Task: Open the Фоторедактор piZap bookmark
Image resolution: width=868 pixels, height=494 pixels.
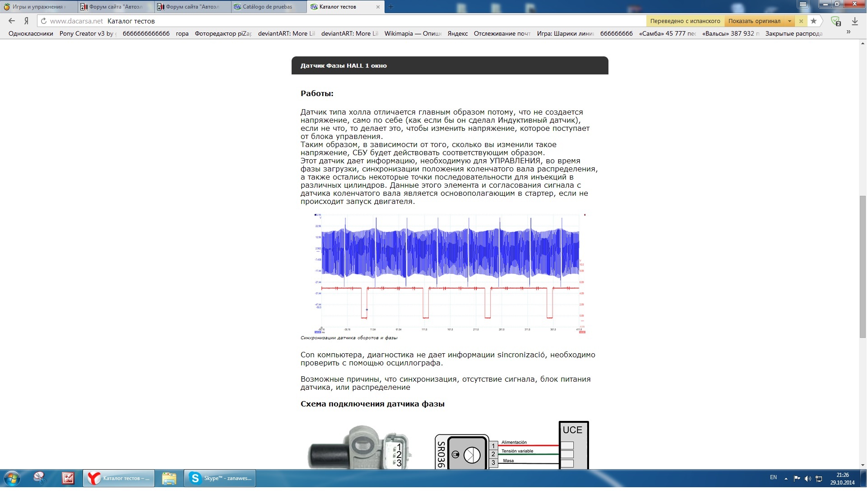Action: pyautogui.click(x=223, y=33)
